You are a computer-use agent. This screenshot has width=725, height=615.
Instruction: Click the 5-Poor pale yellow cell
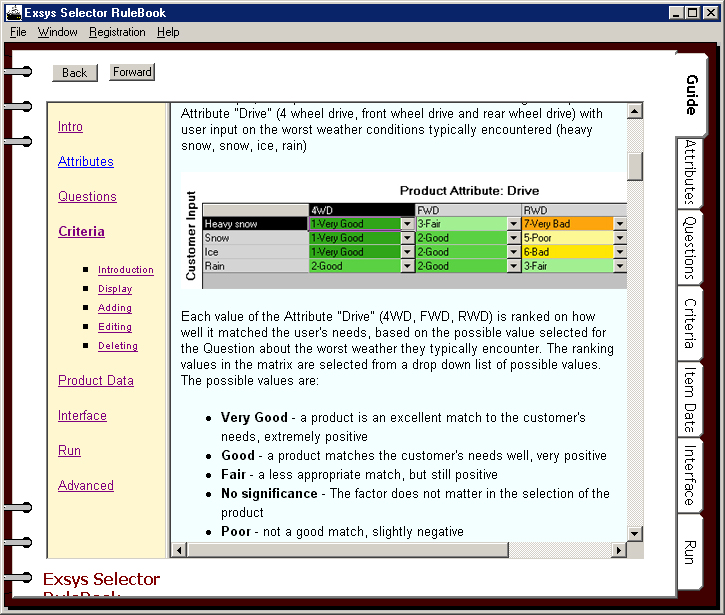[x=567, y=238]
